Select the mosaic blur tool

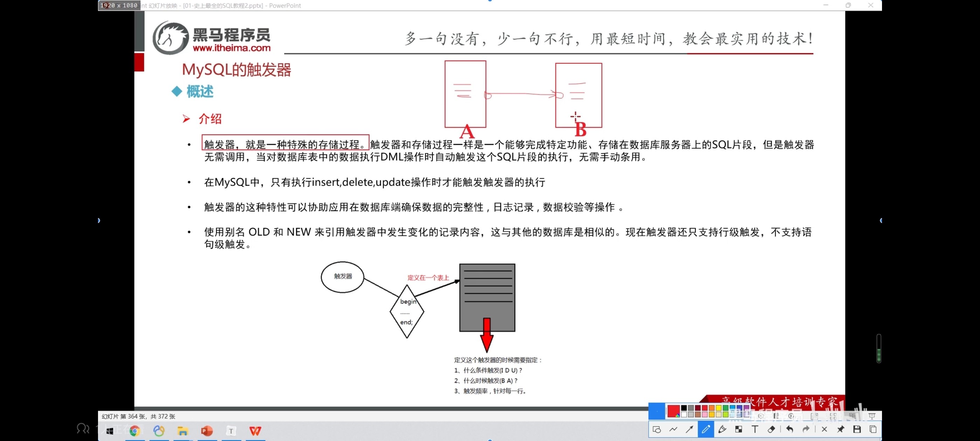(738, 429)
